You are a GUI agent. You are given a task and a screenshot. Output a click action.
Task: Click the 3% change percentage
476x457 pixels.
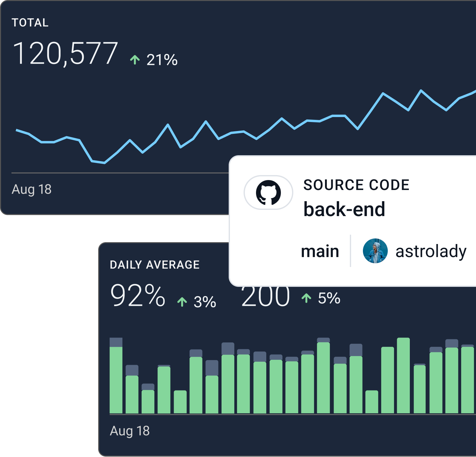(x=205, y=302)
